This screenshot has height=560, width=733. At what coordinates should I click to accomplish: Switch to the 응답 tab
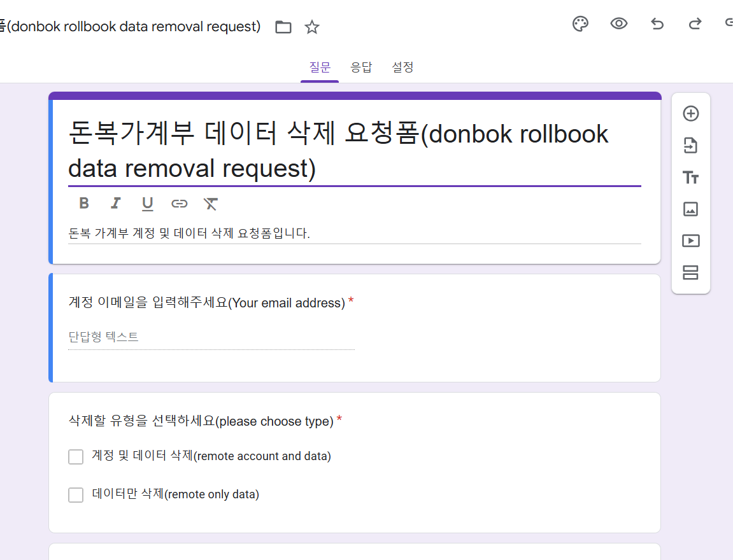coord(361,67)
